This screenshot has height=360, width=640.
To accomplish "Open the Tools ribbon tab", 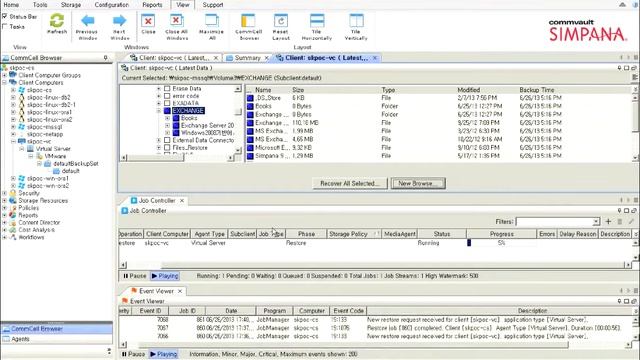I will pos(40,5).
